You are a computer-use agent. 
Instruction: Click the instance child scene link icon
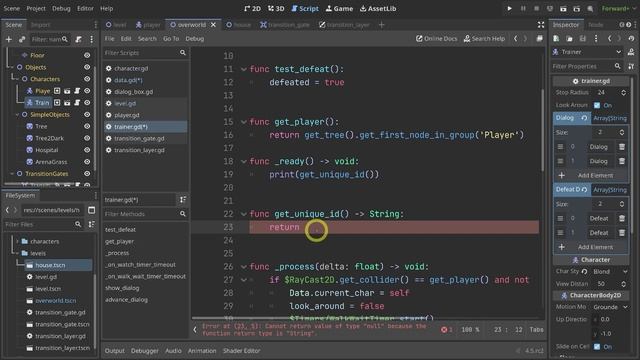click(x=22, y=39)
